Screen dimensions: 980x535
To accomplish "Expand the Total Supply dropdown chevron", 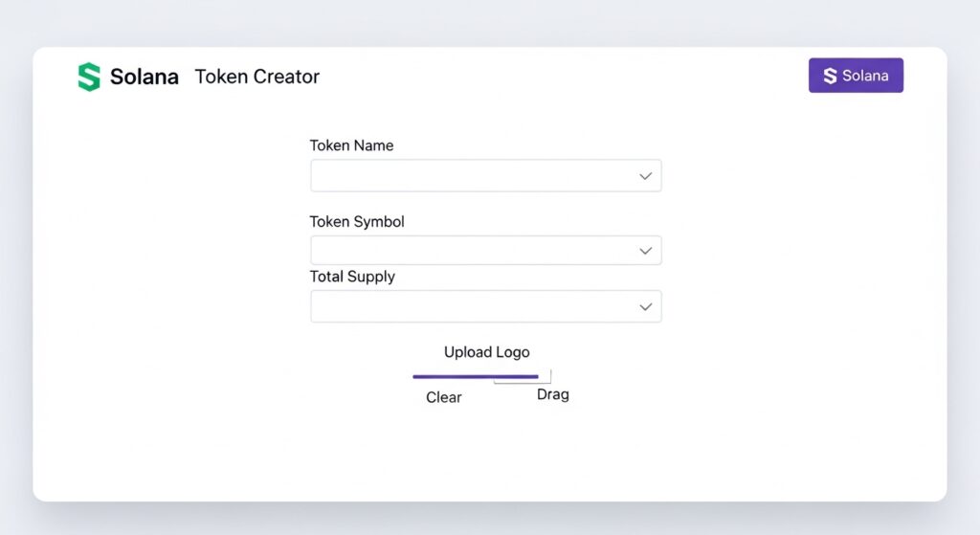I will pyautogui.click(x=646, y=306).
